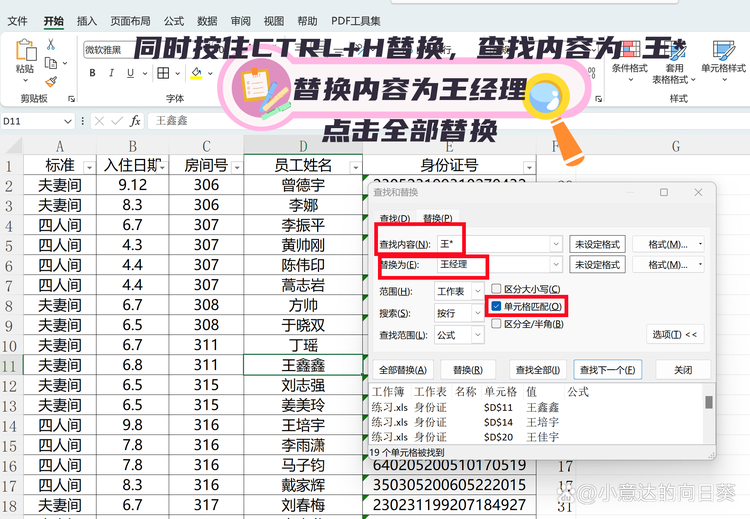Click 关闭 Close button in dialog
The height and width of the screenshot is (519, 750).
(x=683, y=370)
